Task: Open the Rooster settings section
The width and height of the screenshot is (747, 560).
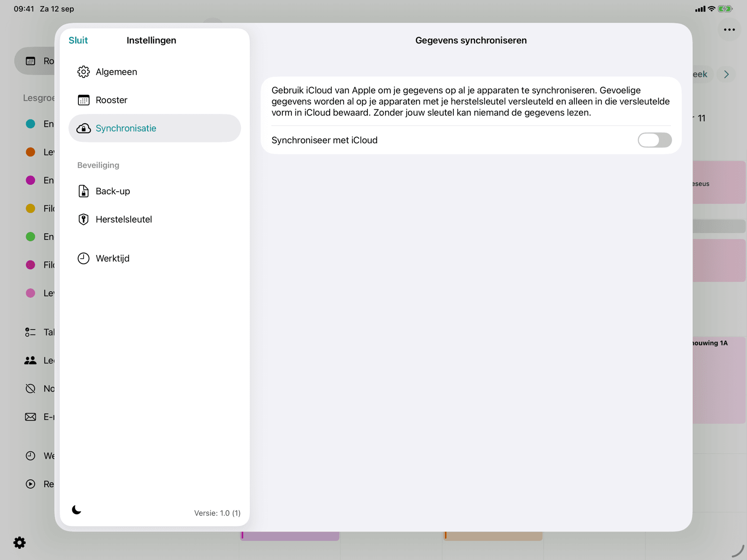Action: click(x=155, y=100)
